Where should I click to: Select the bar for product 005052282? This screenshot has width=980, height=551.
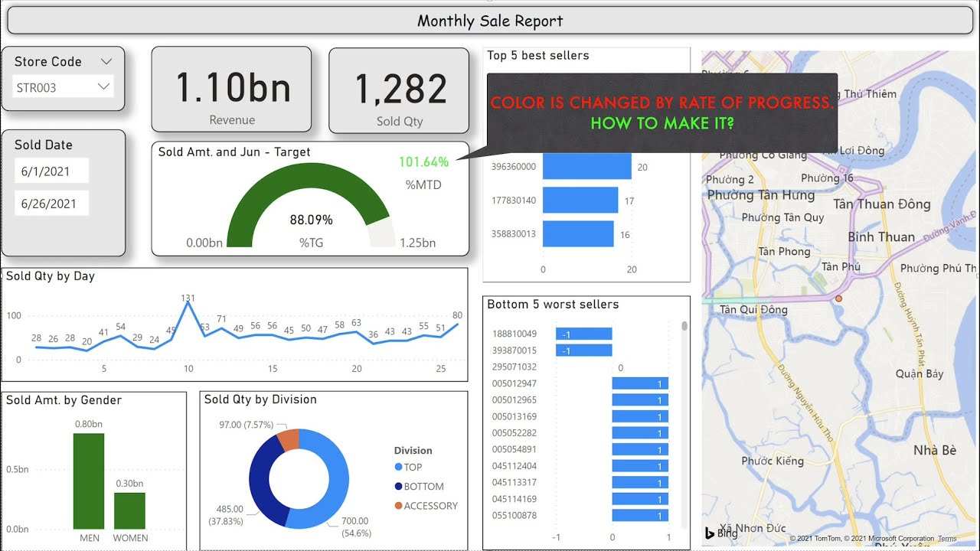[641, 433]
